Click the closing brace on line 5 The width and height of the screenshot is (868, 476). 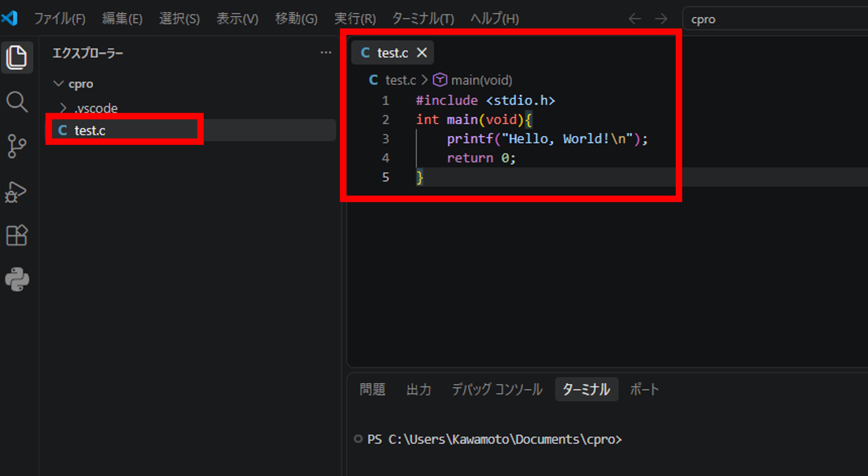tap(419, 177)
